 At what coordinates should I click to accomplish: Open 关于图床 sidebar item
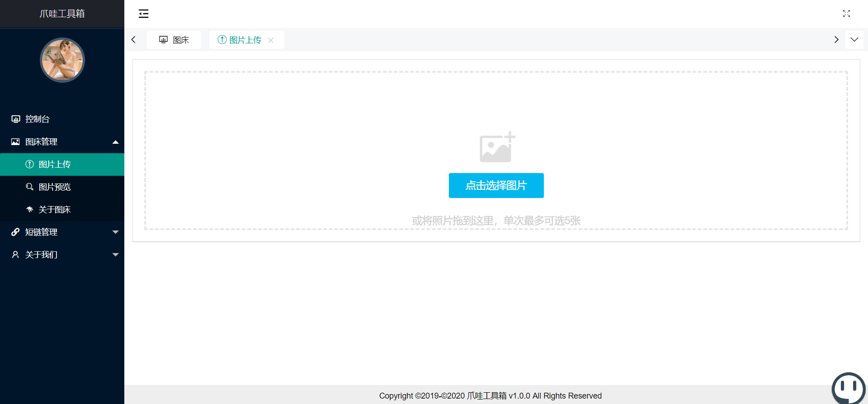(62, 210)
